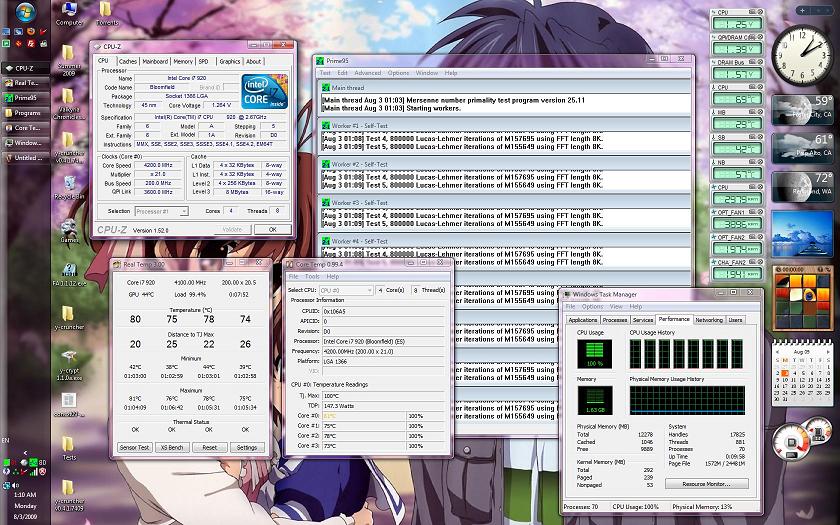Open the SPD tab in CPU-Z
840x525 pixels.
pyautogui.click(x=204, y=62)
